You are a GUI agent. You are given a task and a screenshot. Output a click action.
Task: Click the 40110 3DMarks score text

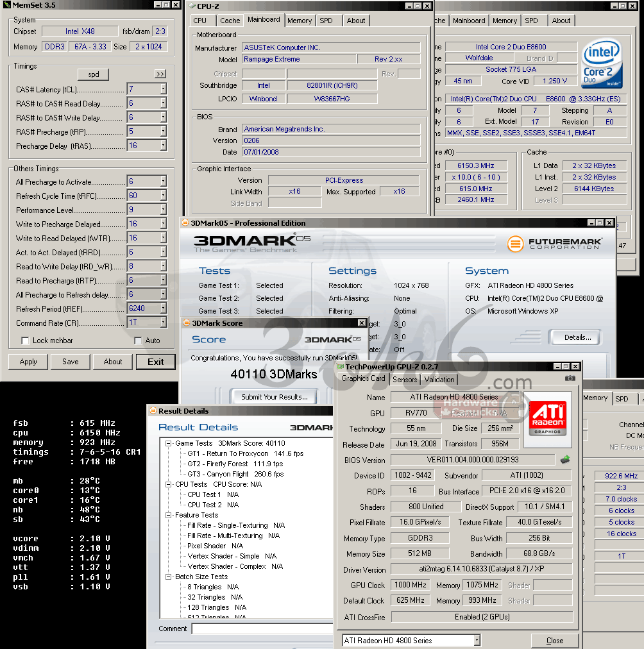274,374
